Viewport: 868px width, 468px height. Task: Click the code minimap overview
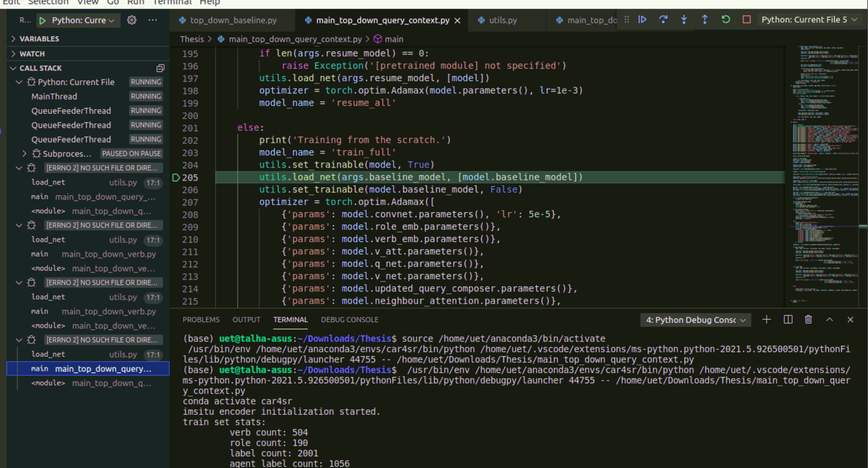(825, 168)
